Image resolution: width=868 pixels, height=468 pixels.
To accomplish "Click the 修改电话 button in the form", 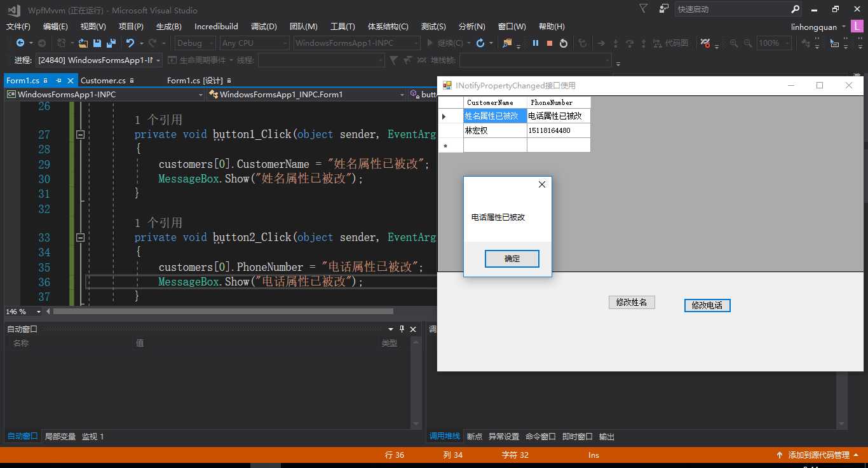I will coord(707,305).
